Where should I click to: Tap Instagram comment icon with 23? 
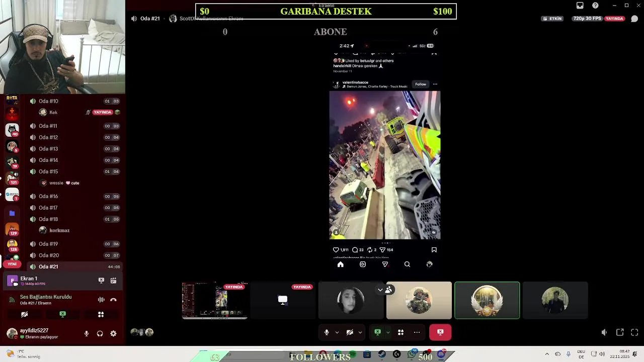pyautogui.click(x=355, y=250)
